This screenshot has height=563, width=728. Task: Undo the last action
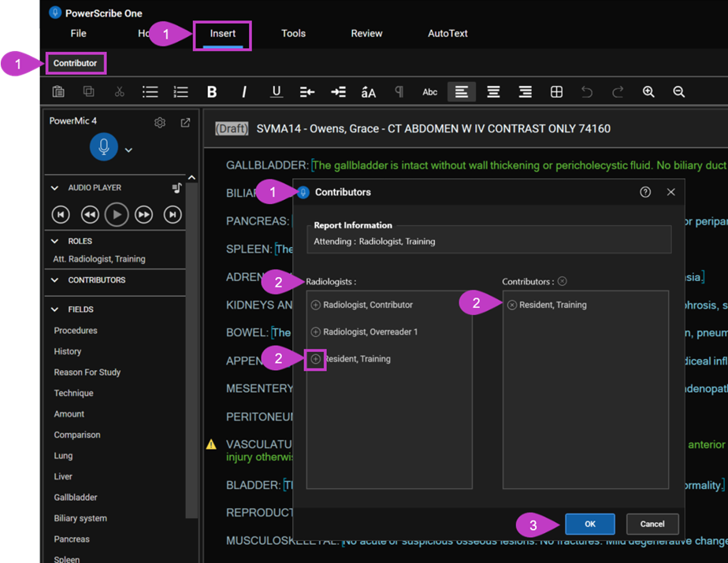click(x=587, y=92)
